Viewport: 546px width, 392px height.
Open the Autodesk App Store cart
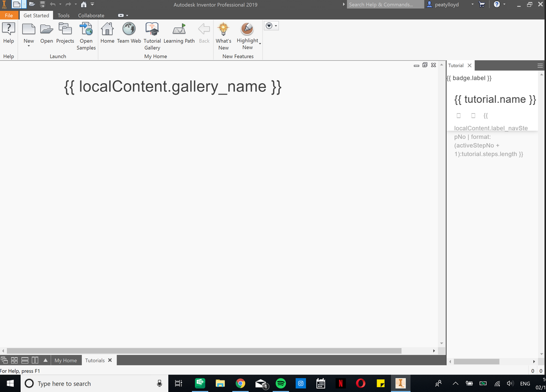pos(482,4)
